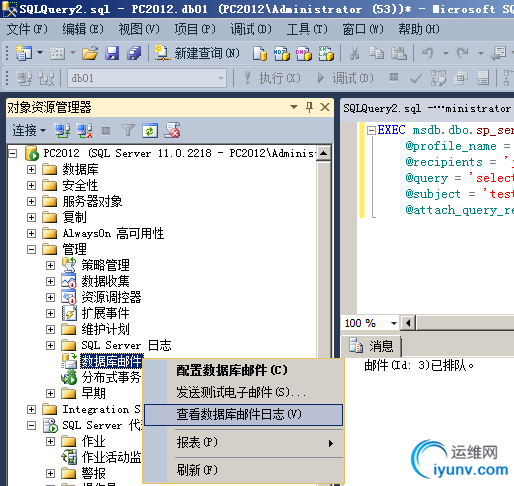Screen dimensions: 514x486
Task: Click the script delete icon in Object Explorer
Action: (x=172, y=130)
